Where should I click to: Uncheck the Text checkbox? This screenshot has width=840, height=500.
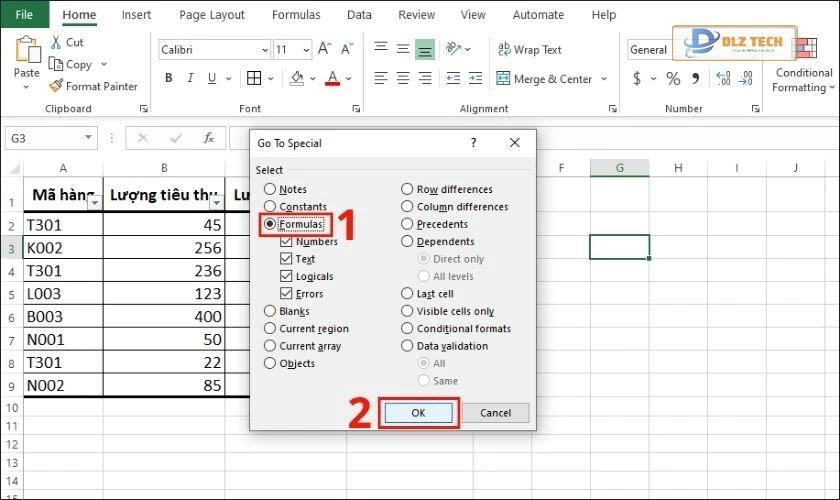[x=286, y=259]
